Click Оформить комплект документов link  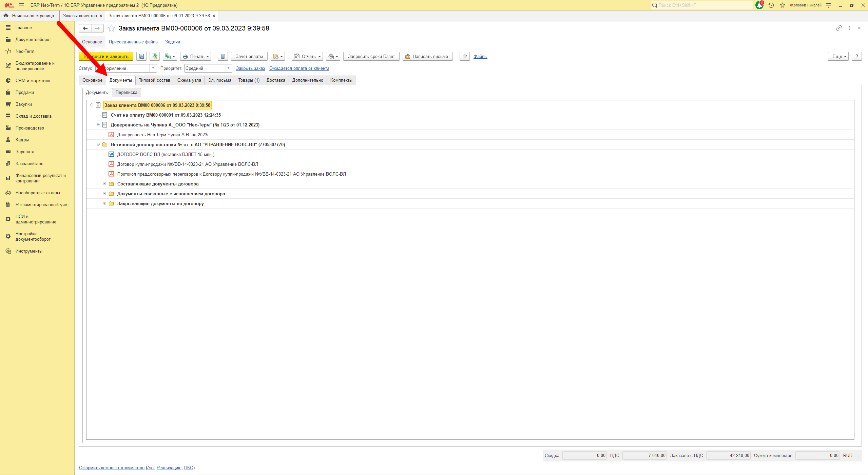112,468
